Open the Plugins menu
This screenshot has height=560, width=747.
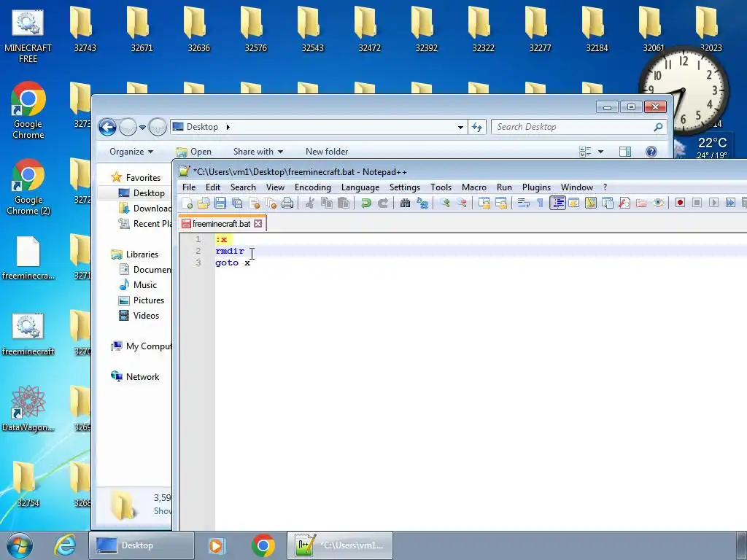536,187
